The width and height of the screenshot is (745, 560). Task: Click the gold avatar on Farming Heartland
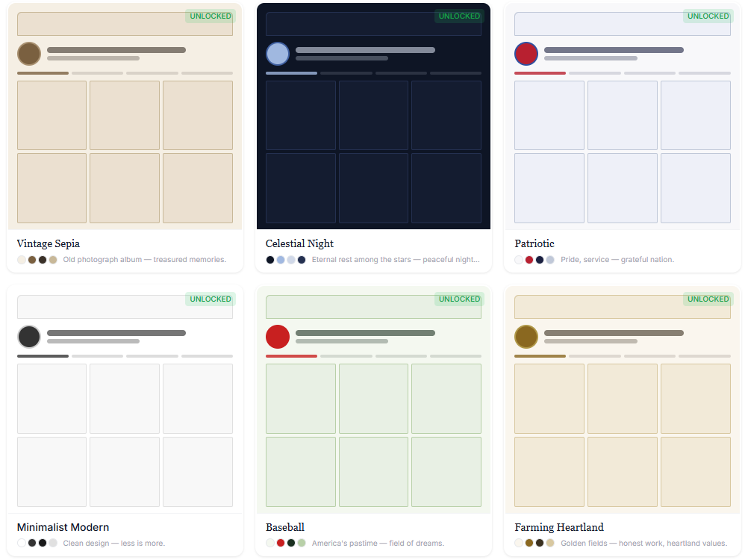click(526, 337)
